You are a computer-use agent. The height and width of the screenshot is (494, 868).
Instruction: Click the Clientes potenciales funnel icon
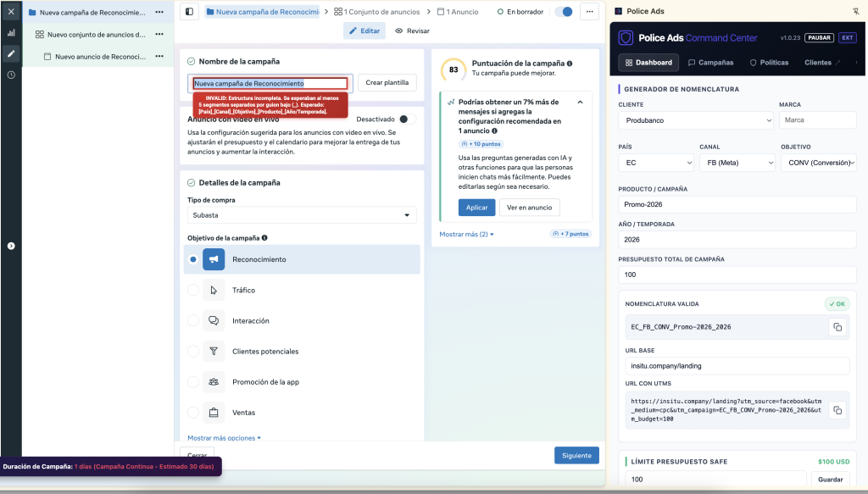point(214,351)
